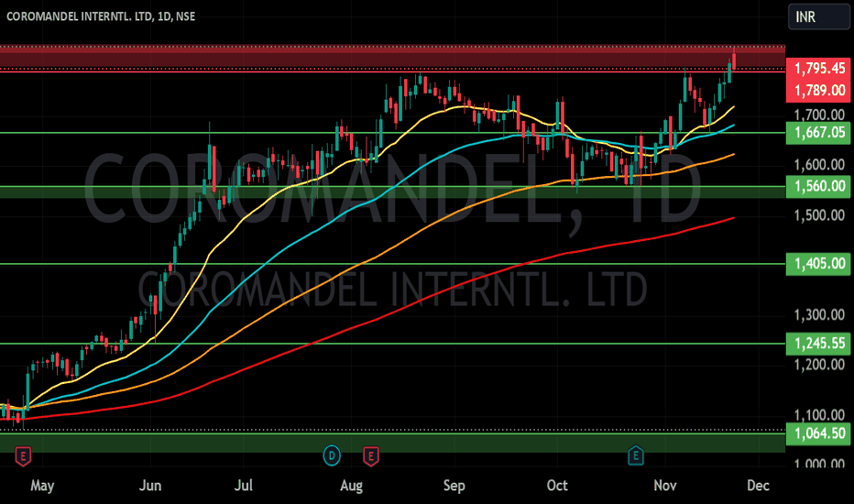Click the teal upcoming earnings E marker
The height and width of the screenshot is (504, 854).
[x=636, y=455]
